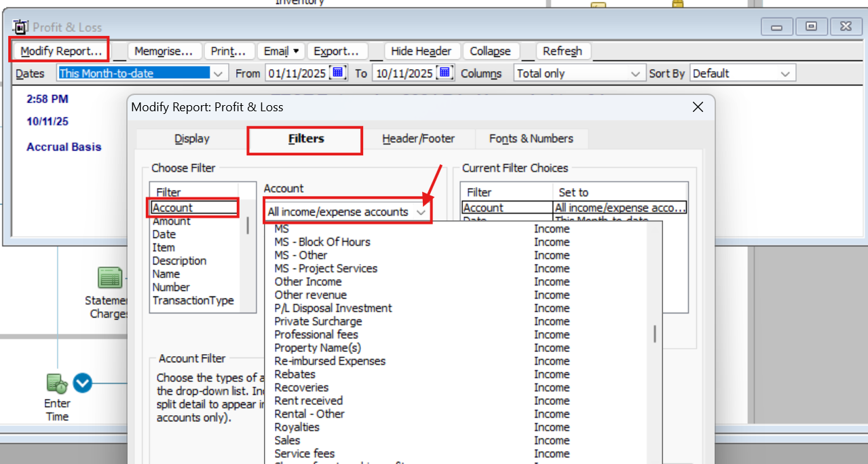868x464 pixels.
Task: Maximize the Profit & Loss window
Action: point(811,27)
